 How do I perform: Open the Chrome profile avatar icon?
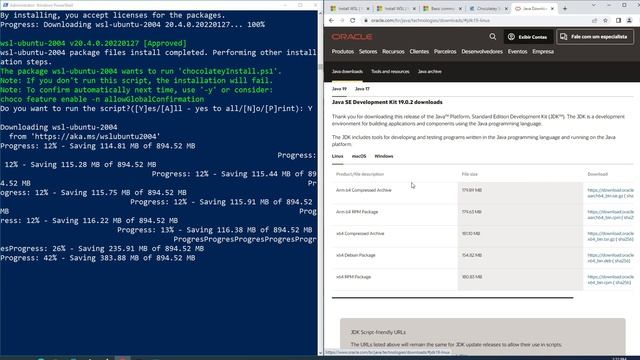coord(629,20)
